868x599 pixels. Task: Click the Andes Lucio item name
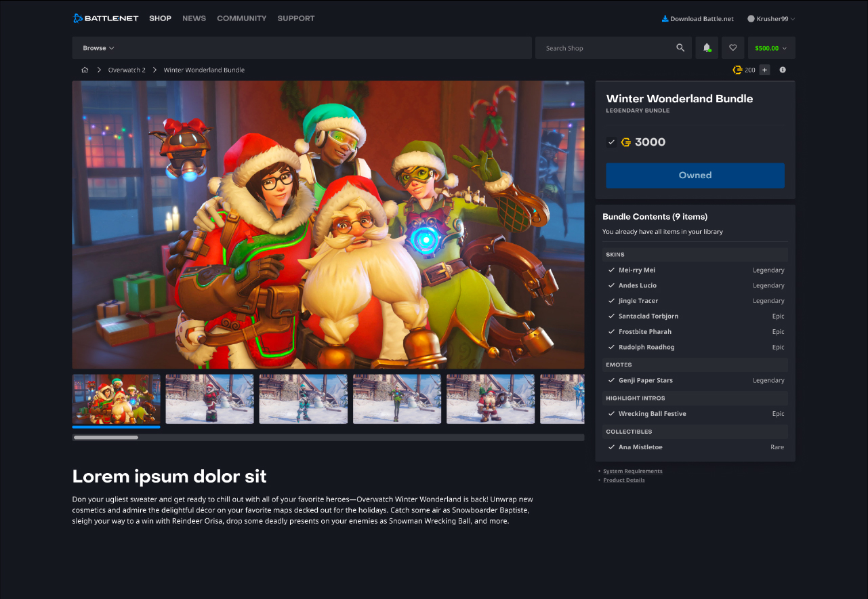(638, 286)
